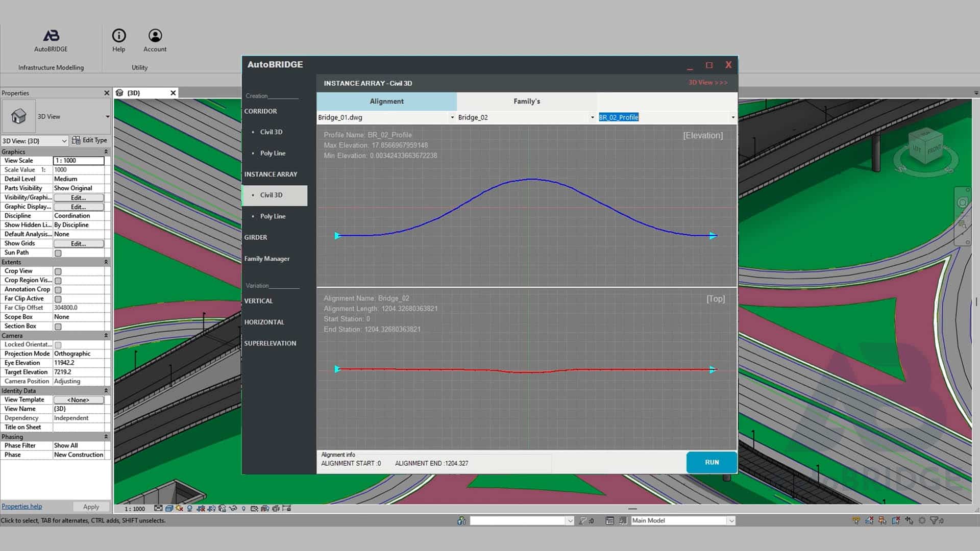Open Family Manager in AutoBRIDGE sidebar
Screen dimensions: 980x551
pos(266,259)
